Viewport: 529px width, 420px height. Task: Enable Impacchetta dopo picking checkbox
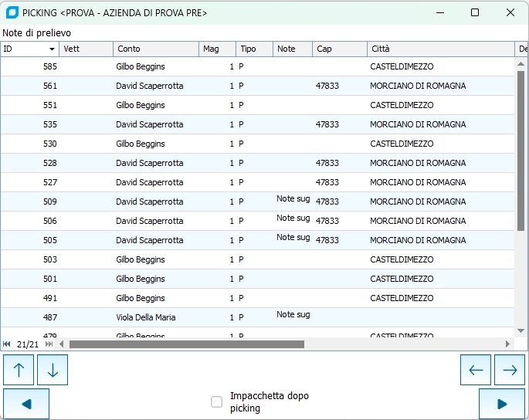[x=217, y=401]
